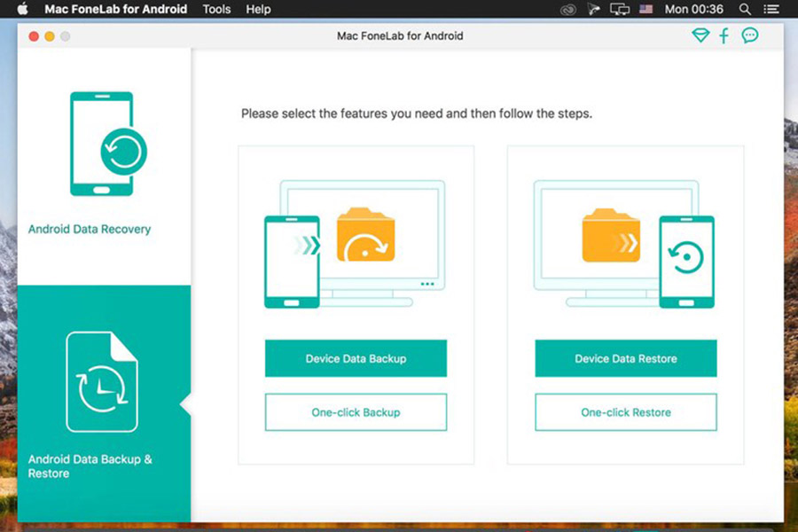Click the phone-to-computer backup illustration

coord(355,244)
